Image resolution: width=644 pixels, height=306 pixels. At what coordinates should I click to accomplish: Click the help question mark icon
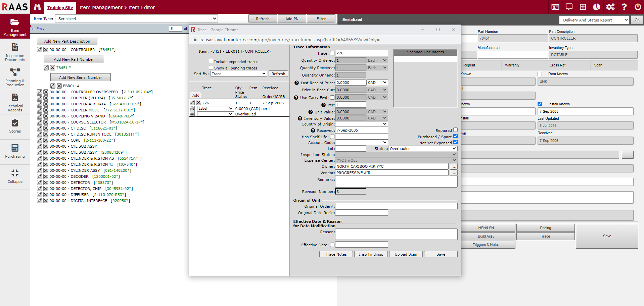pyautogui.click(x=624, y=7)
